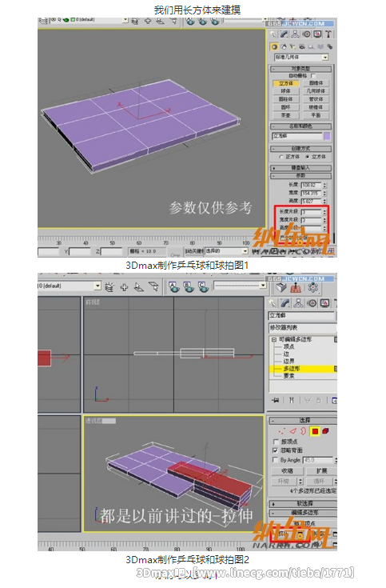Click the 平面 object button

pyautogui.click(x=316, y=115)
